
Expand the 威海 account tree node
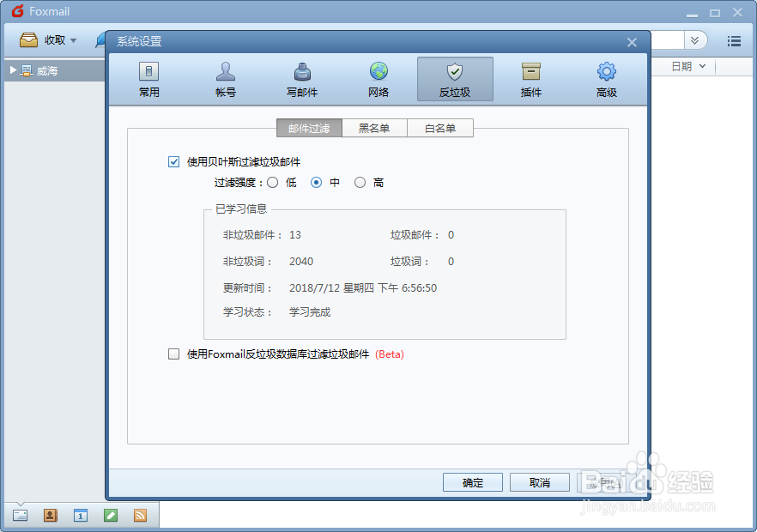pos(13,70)
